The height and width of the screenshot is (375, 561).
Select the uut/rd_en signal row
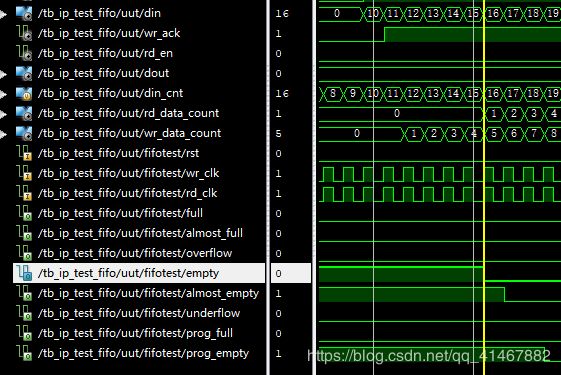[x=105, y=53]
